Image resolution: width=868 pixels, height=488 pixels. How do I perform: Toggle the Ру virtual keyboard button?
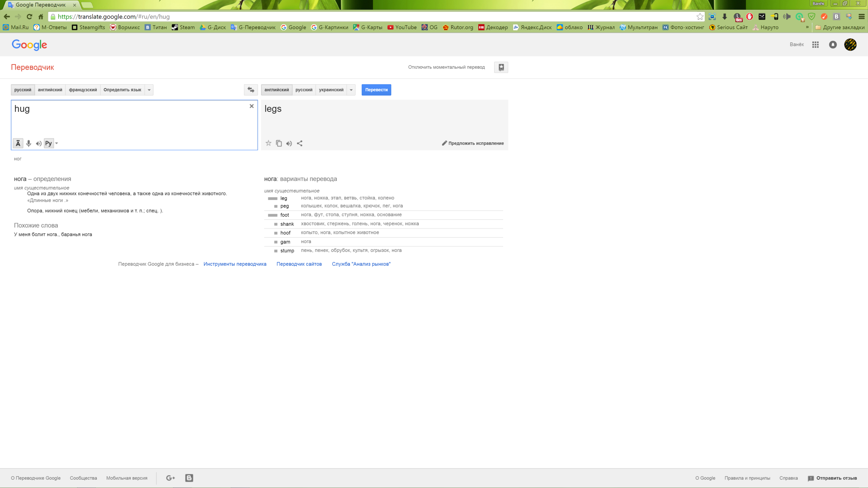49,143
